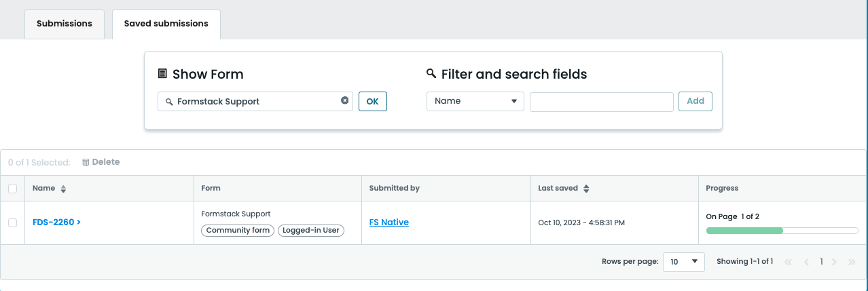Switch to the Submissions tab
Image resolution: width=868 pixels, height=291 pixels.
point(64,24)
